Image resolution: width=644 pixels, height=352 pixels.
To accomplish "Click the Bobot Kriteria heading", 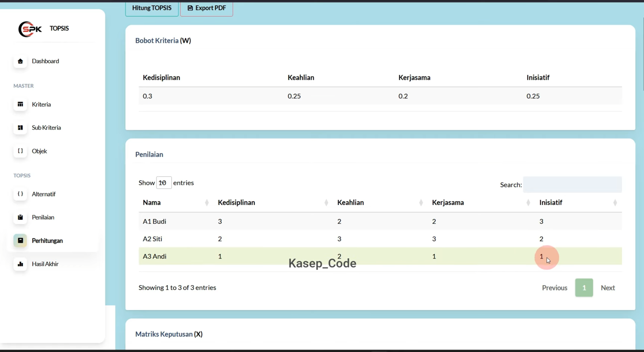I will click(x=163, y=41).
